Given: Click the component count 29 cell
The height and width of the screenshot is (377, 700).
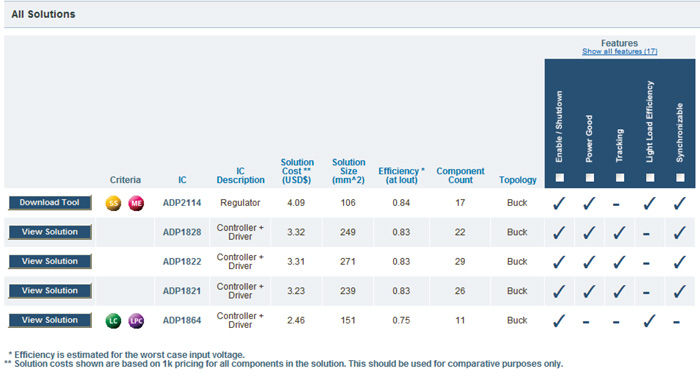Looking at the screenshot, I should (x=460, y=262).
